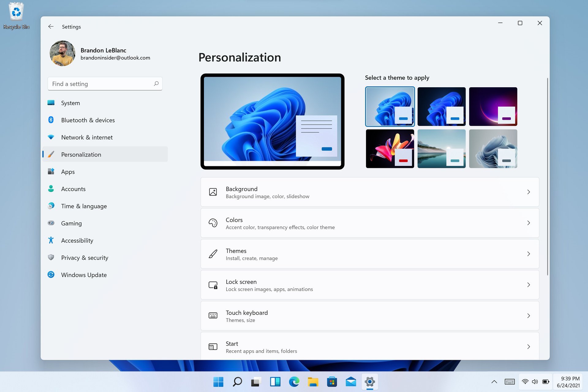Viewport: 588px width, 392px height.
Task: Open Windows Update settings
Action: pyautogui.click(x=84, y=275)
